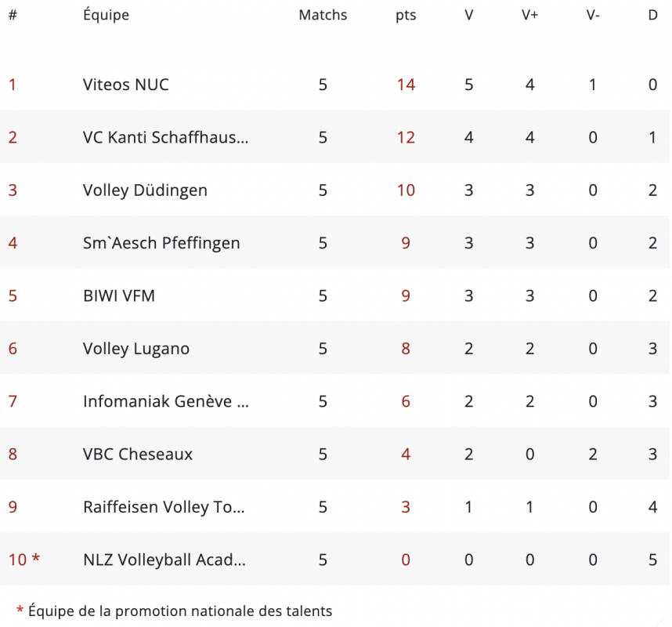Click the D column header
Image resolution: width=672 pixels, height=627 pixels.
coord(652,16)
